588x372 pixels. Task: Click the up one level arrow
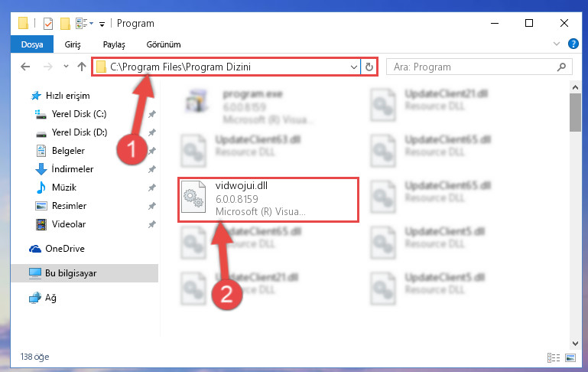click(82, 67)
